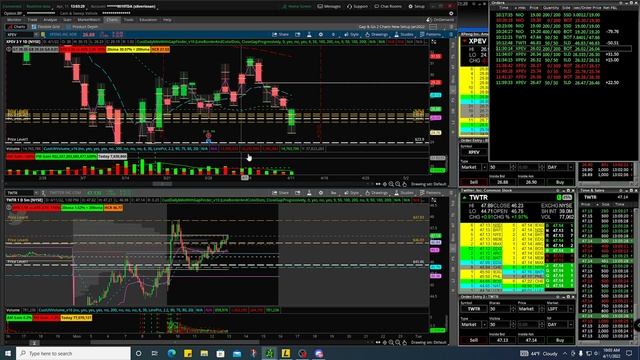Open the flask studies icon on TWTR chart
Image resolution: width=640 pixels, height=360 pixels.
coord(309,193)
